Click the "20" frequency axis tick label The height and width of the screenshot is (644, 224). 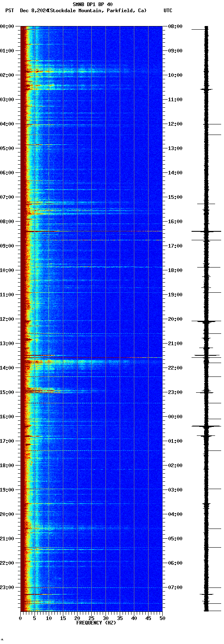tap(77, 618)
